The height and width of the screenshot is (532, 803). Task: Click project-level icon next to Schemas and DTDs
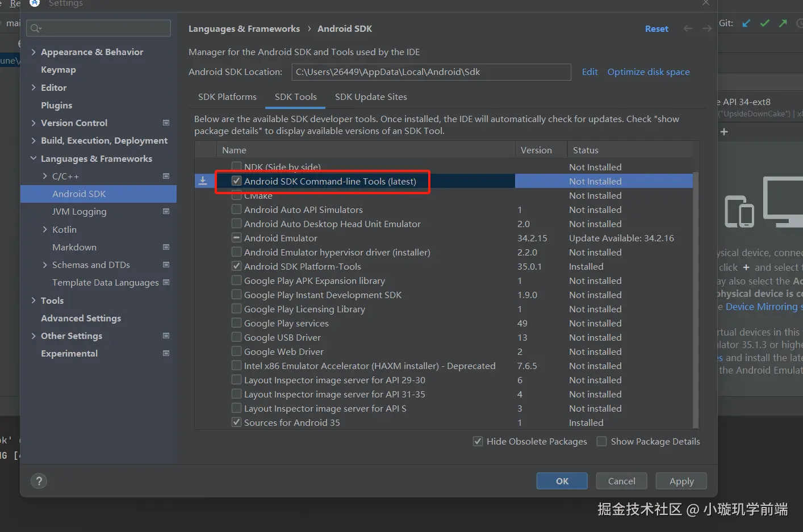coord(166,265)
